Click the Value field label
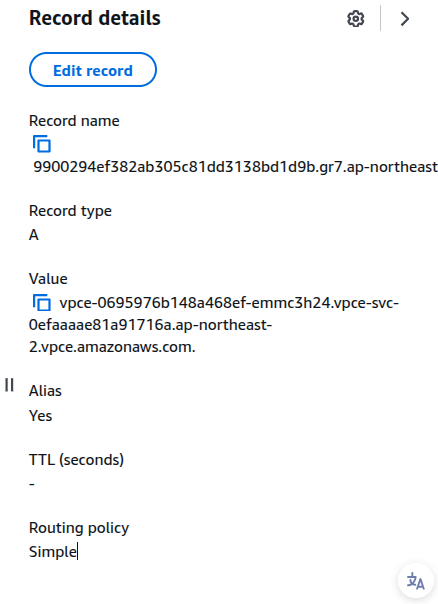 tap(48, 279)
